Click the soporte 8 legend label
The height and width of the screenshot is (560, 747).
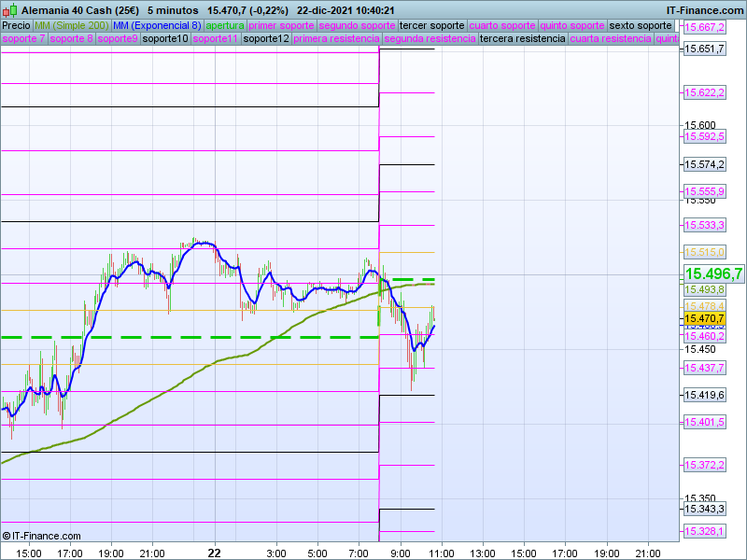(x=71, y=38)
